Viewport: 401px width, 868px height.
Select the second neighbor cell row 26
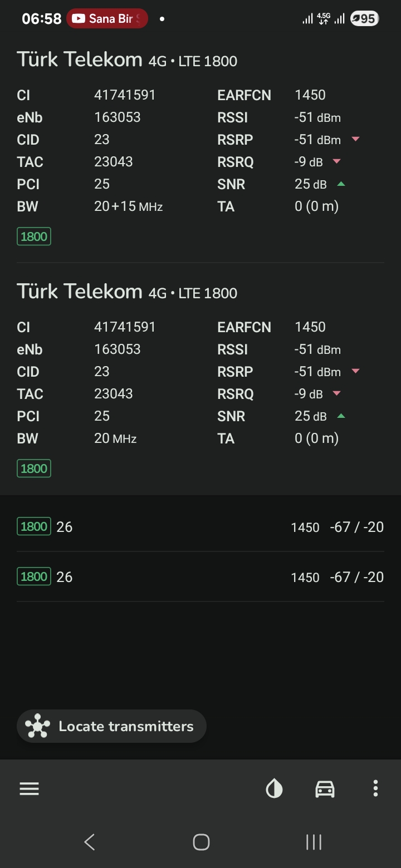(200, 577)
